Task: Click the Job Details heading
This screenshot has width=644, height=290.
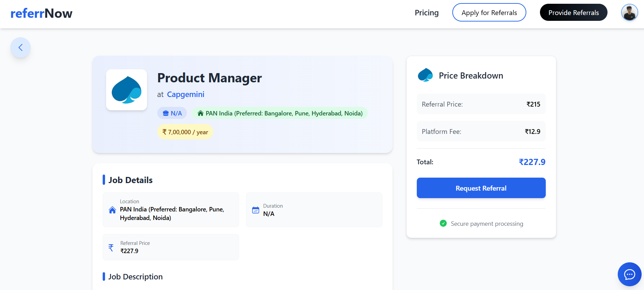Action: coord(130,180)
